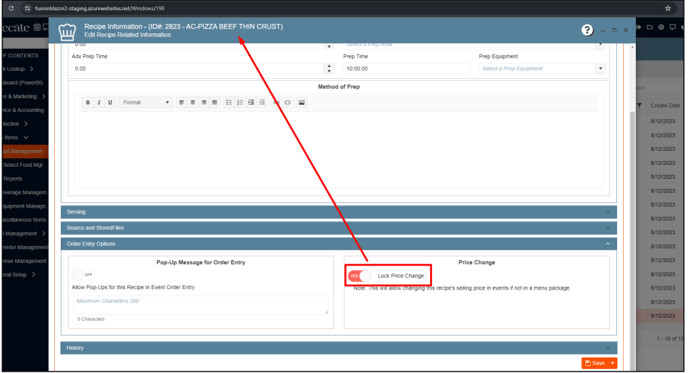The image size is (688, 373).
Task: Reload the page in the browser
Action: 11,8
